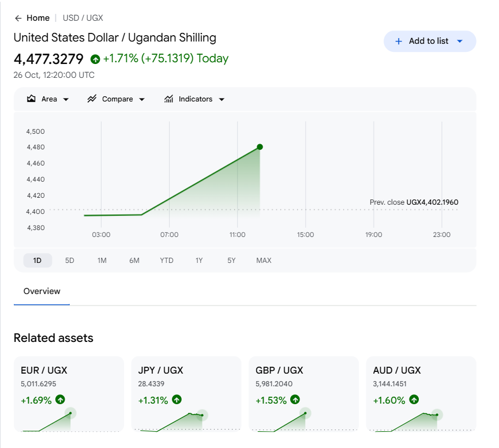Click the 4,500 y-axis label
Screen dimensions: 499x448
(x=35, y=131)
